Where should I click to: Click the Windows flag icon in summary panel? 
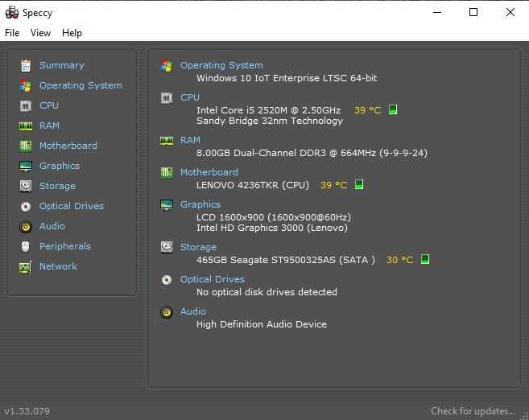tap(167, 65)
